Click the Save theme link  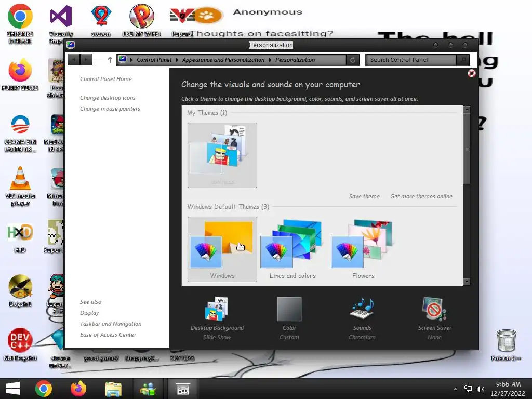point(364,196)
